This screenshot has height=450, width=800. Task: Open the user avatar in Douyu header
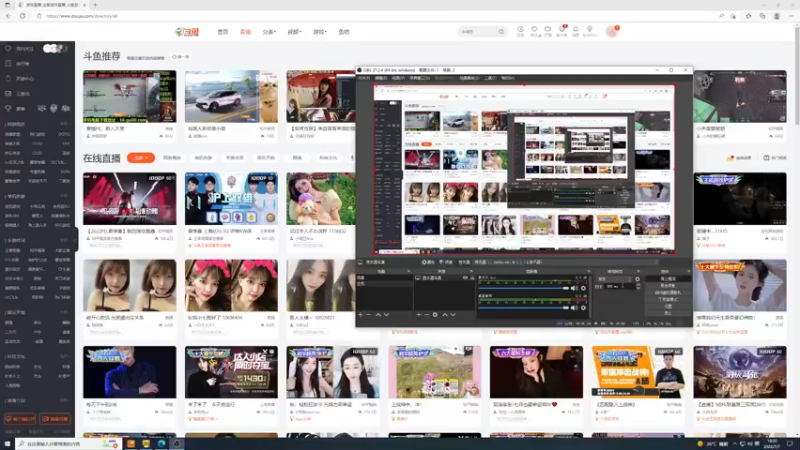[611, 32]
